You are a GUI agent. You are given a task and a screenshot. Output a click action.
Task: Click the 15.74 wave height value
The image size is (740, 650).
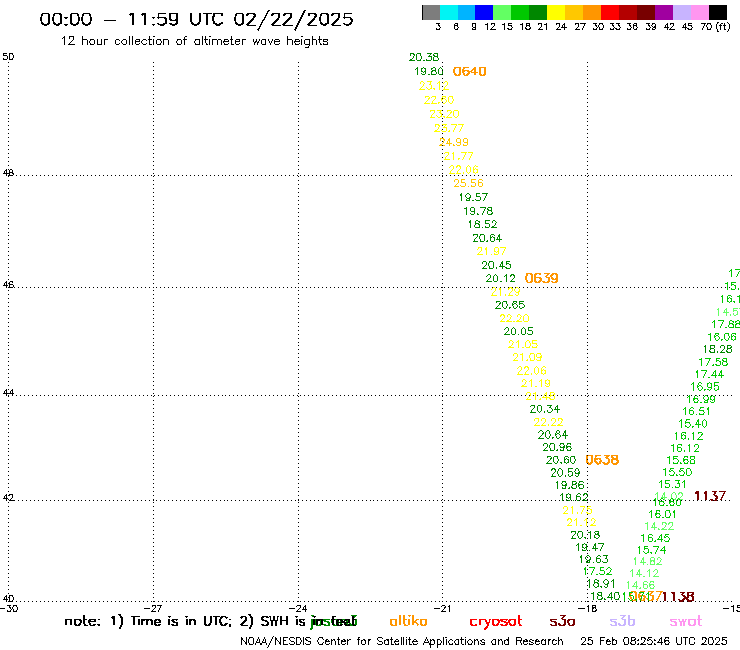[651, 550]
